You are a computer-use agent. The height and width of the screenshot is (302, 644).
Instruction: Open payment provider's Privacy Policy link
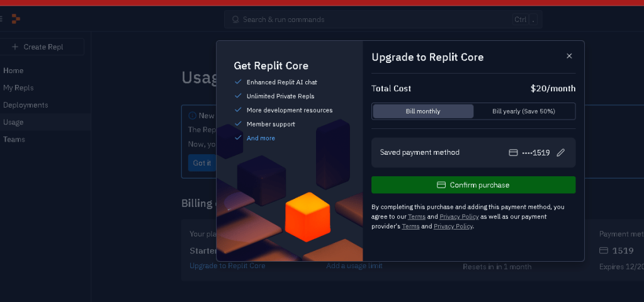[453, 226]
